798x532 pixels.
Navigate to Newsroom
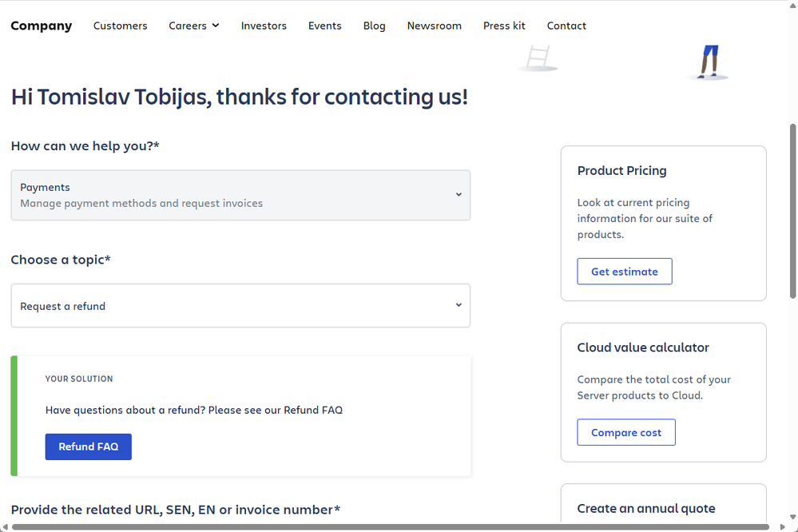click(434, 26)
